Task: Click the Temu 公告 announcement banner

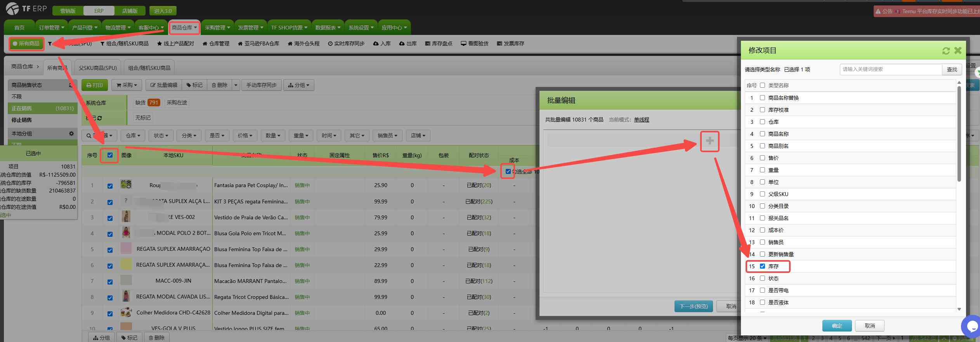Action: tap(927, 11)
